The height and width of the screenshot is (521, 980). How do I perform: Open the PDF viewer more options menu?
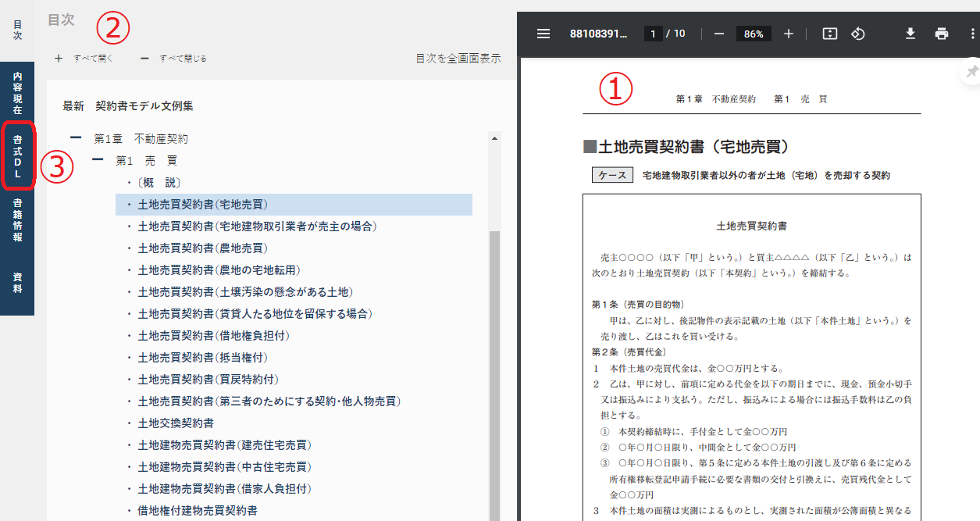(972, 34)
